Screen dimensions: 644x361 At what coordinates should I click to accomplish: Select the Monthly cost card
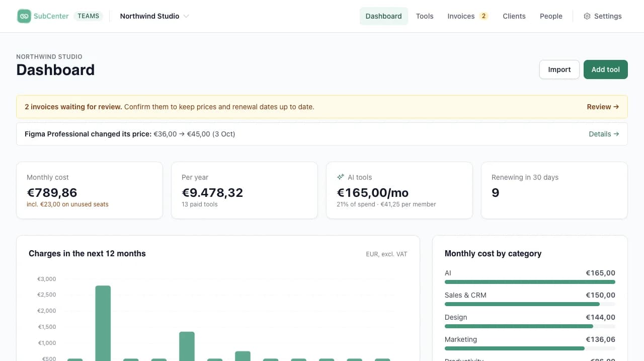(x=90, y=190)
